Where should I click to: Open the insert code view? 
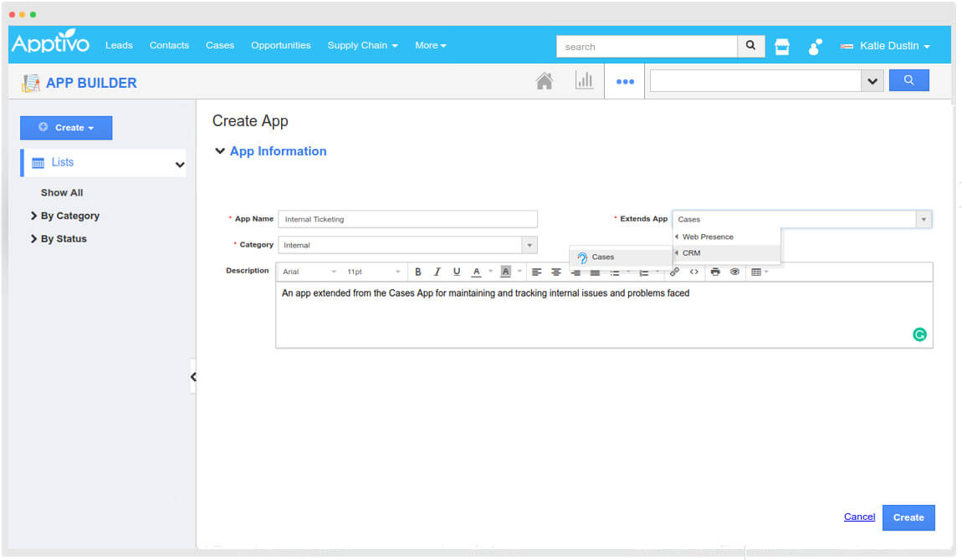tap(694, 271)
